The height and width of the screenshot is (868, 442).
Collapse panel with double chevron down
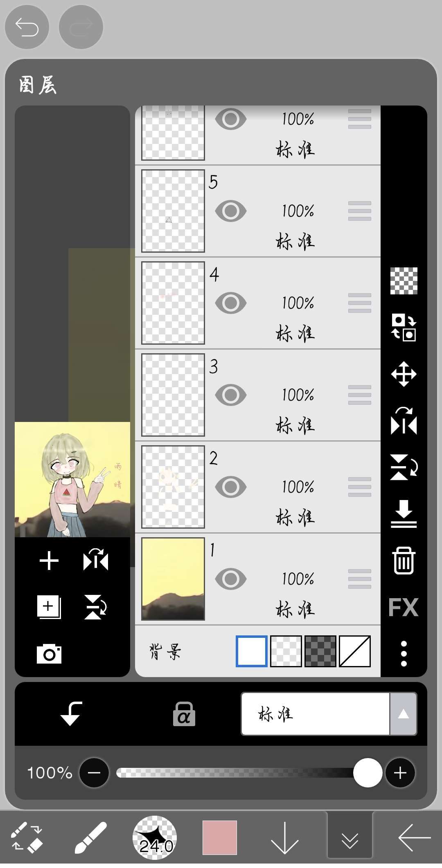click(350, 838)
